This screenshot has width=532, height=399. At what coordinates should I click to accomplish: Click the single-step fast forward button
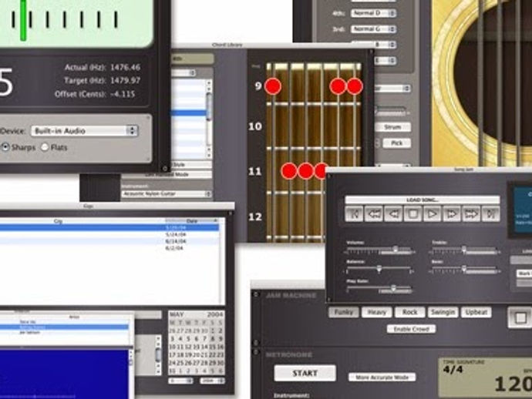click(x=452, y=214)
